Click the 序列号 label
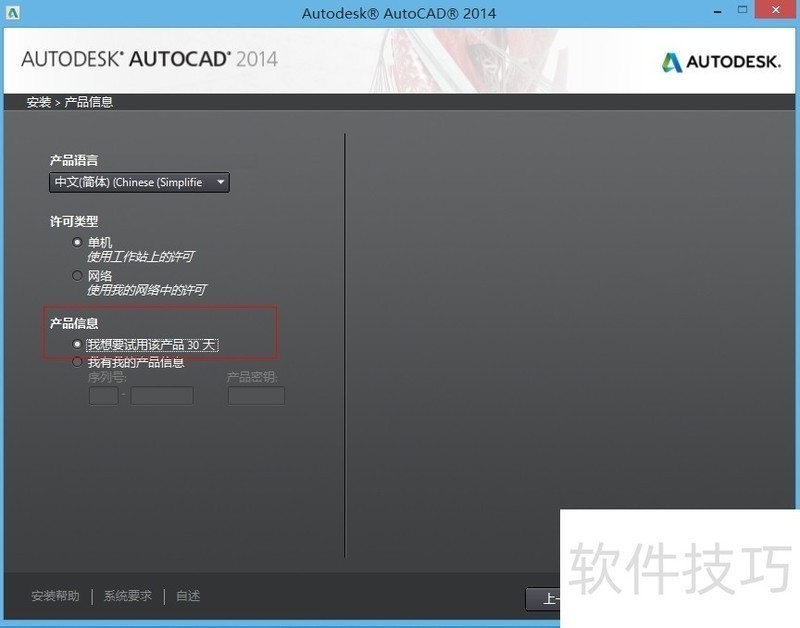Screen dimensions: 800x628 [107, 377]
